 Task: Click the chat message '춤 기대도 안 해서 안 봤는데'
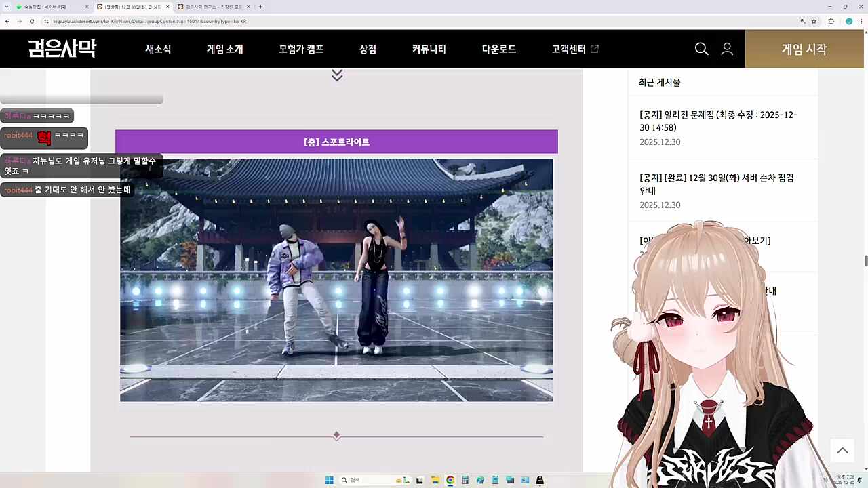pyautogui.click(x=66, y=190)
